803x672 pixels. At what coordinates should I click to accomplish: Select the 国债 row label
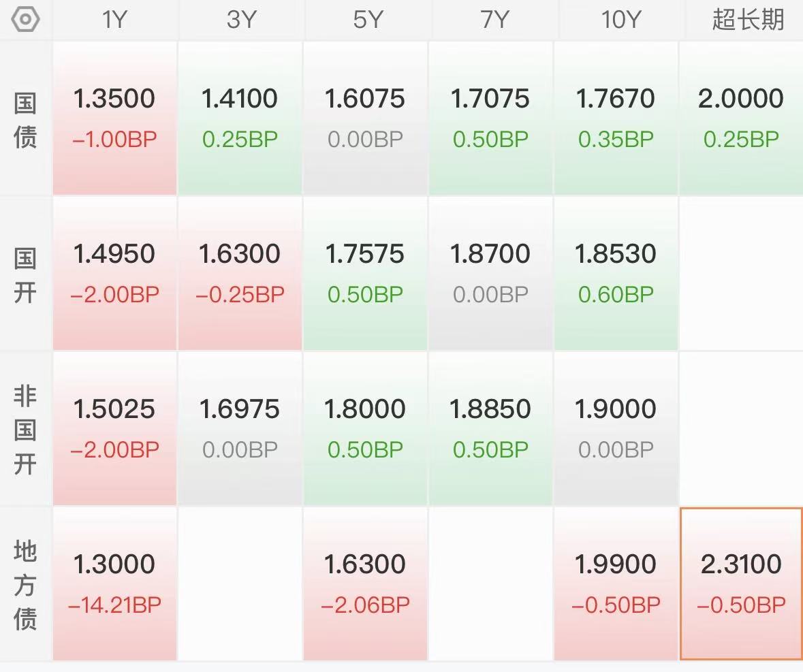tap(26, 119)
